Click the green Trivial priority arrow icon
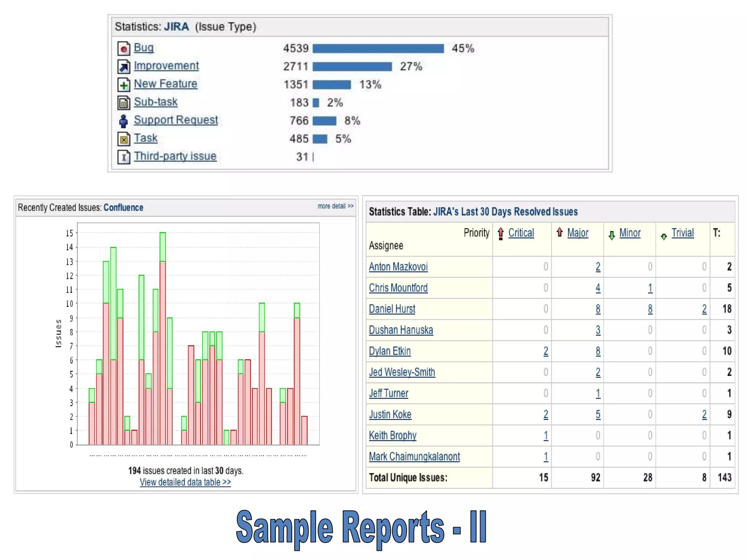 click(x=664, y=236)
